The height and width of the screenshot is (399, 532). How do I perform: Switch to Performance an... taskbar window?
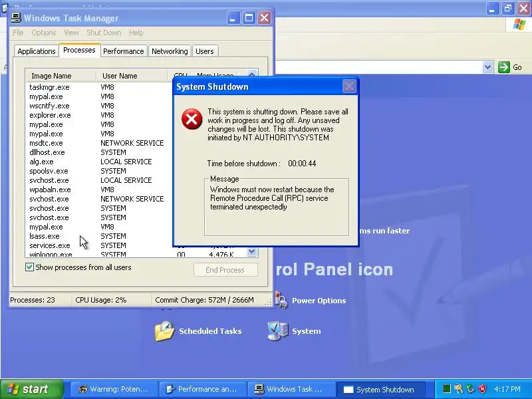coord(203,389)
